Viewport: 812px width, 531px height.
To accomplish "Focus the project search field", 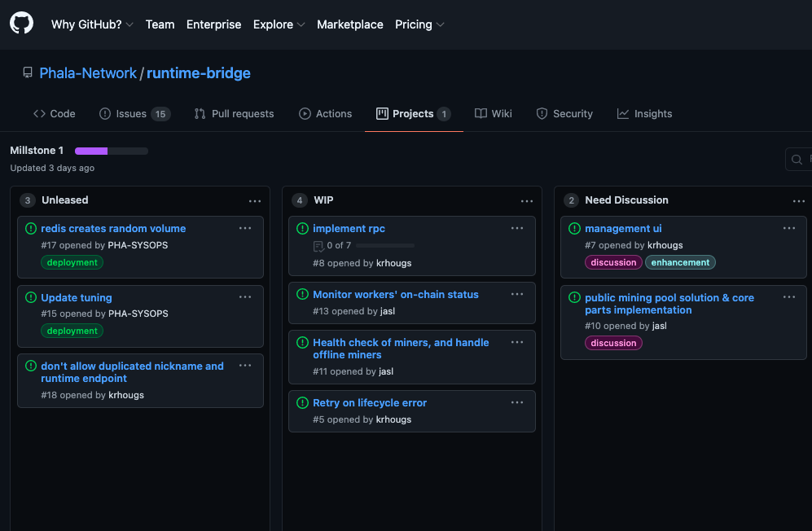I will click(798, 159).
